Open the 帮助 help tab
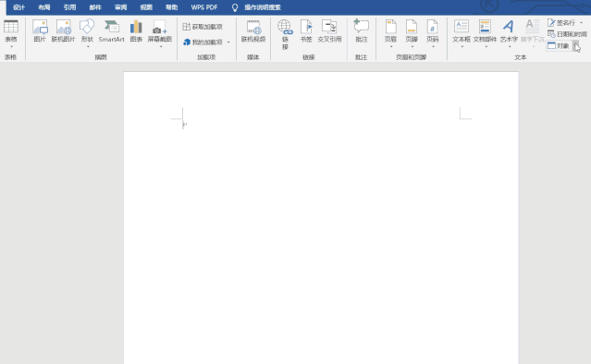The height and width of the screenshot is (364, 591). (171, 7)
